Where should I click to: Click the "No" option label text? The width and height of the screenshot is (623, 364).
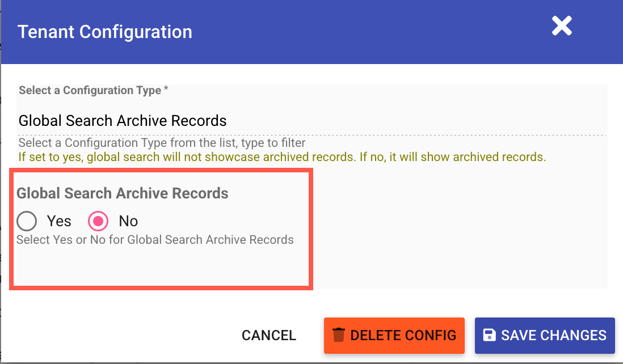128,221
